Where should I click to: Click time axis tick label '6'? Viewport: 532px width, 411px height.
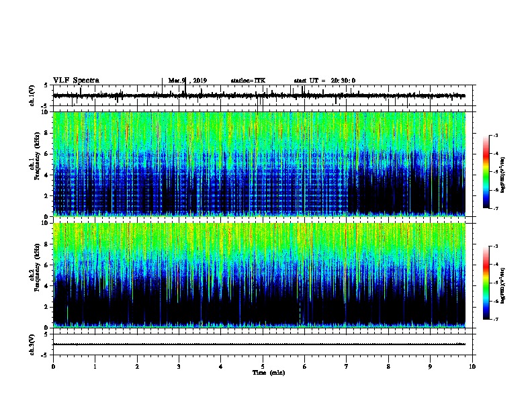305,367
